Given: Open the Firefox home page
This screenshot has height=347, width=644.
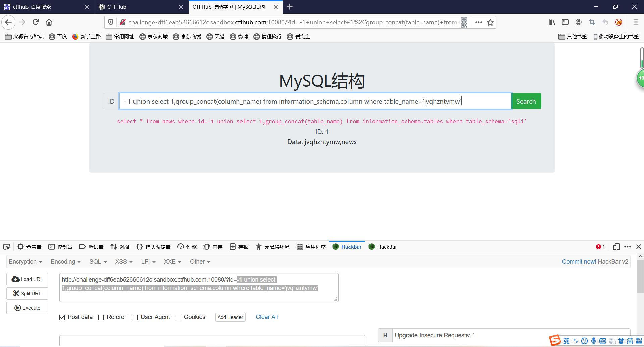Looking at the screenshot, I should click(x=49, y=22).
